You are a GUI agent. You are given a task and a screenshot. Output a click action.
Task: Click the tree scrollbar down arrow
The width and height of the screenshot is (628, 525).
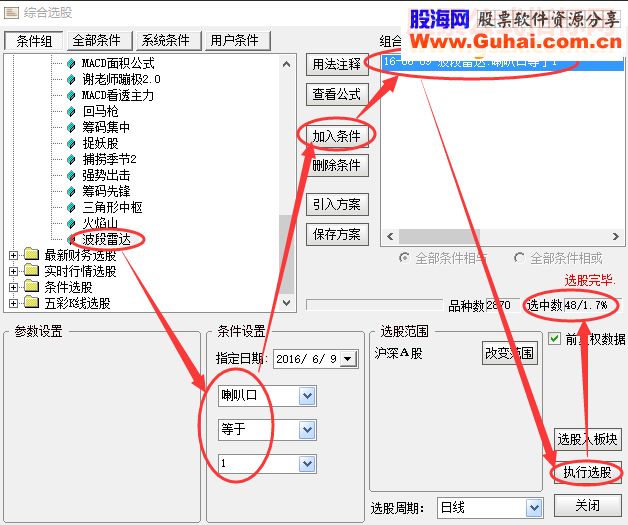286,303
